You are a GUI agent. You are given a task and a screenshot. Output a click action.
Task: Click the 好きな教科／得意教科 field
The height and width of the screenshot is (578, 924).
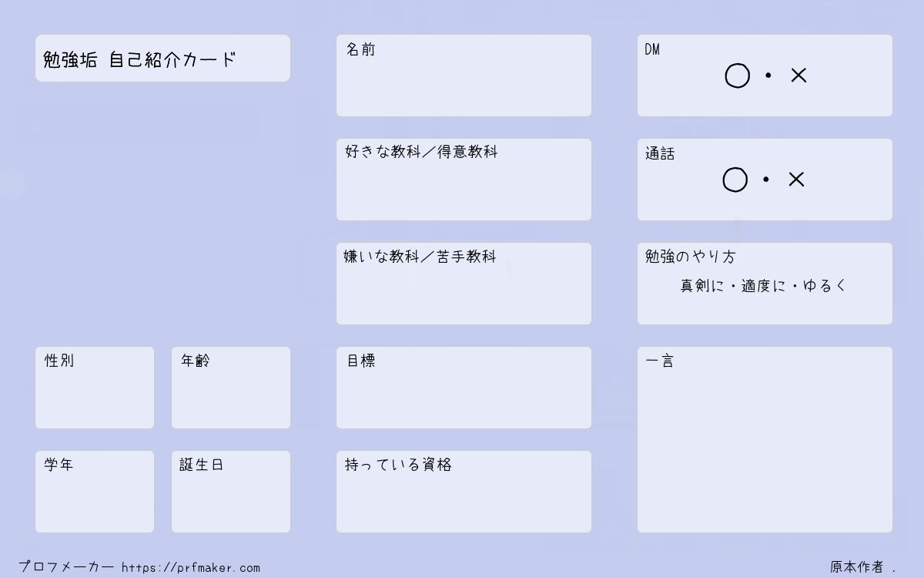(x=464, y=180)
